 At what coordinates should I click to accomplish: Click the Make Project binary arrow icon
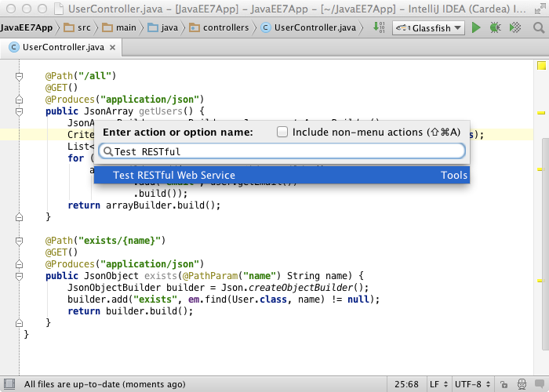(379, 27)
